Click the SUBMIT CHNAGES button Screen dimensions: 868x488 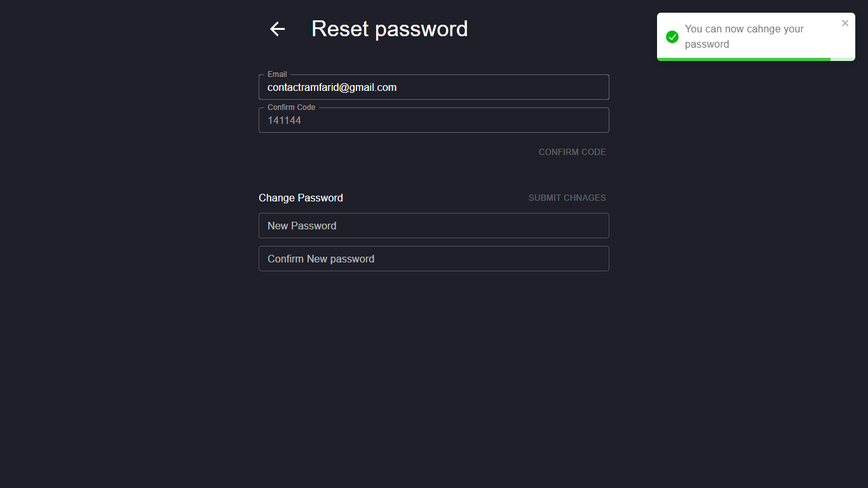(x=567, y=198)
